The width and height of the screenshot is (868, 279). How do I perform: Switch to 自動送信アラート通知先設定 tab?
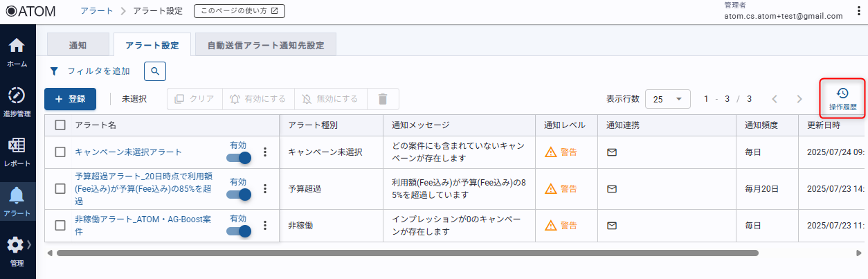pyautogui.click(x=266, y=45)
